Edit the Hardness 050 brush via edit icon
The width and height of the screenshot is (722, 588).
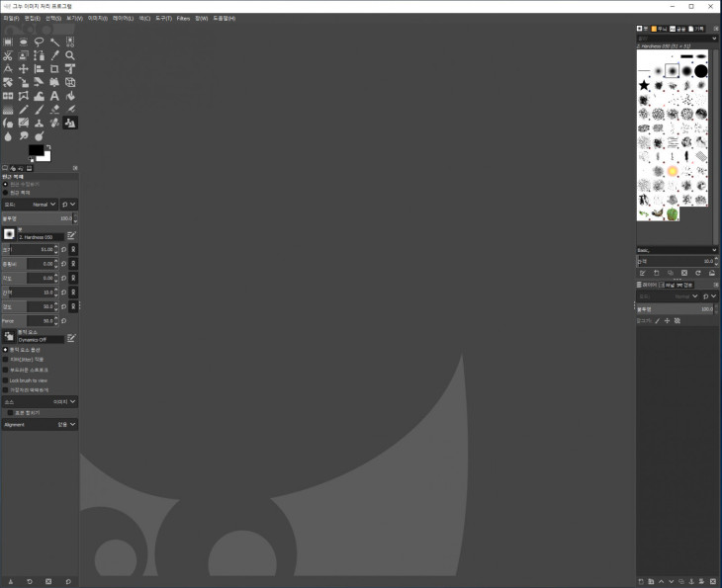pos(71,235)
